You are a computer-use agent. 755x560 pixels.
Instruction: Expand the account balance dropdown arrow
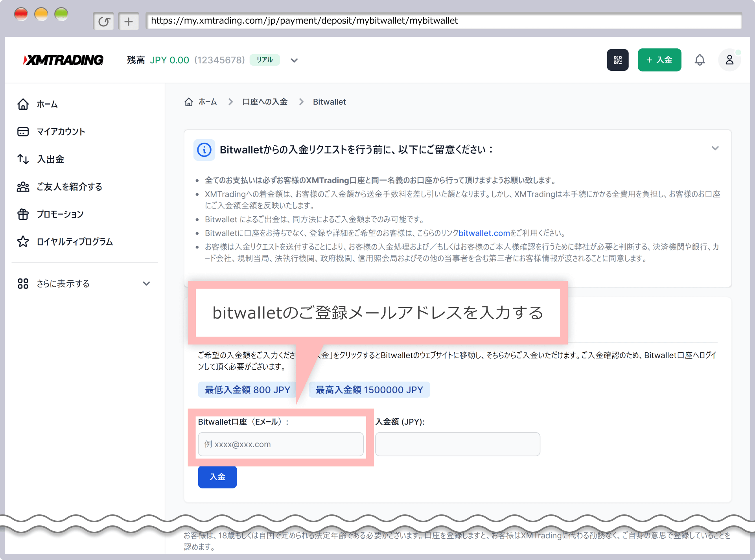pos(294,60)
